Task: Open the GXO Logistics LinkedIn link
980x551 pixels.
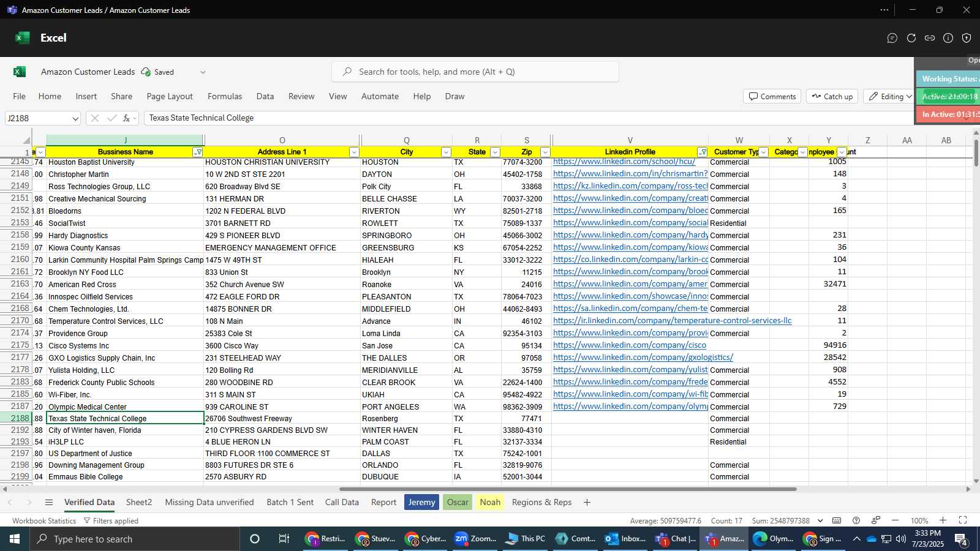Action: [x=643, y=358]
